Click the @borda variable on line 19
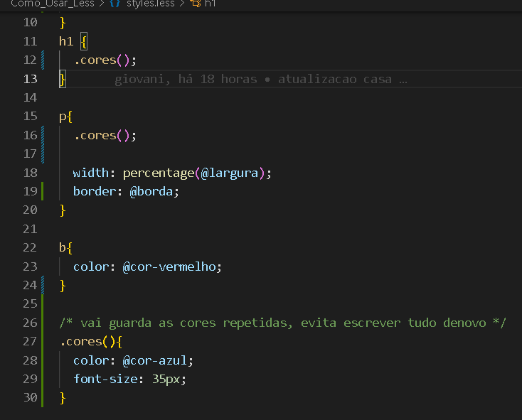The height and width of the screenshot is (420, 522). point(151,192)
